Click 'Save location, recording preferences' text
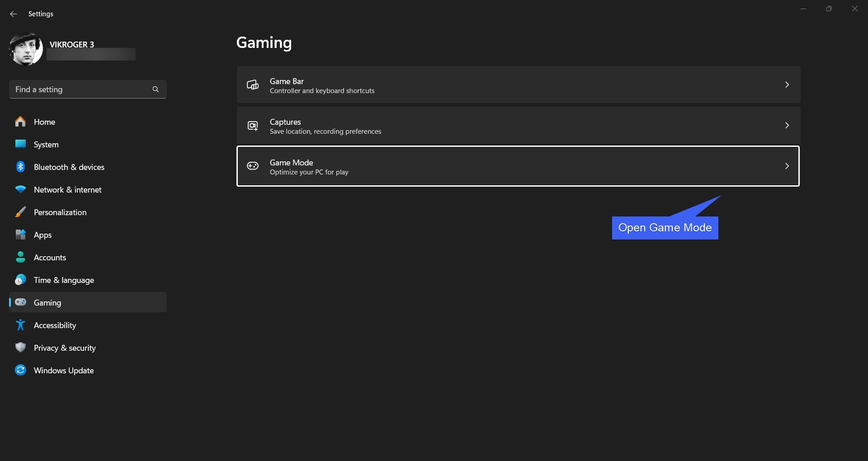This screenshot has width=868, height=461. pyautogui.click(x=325, y=132)
